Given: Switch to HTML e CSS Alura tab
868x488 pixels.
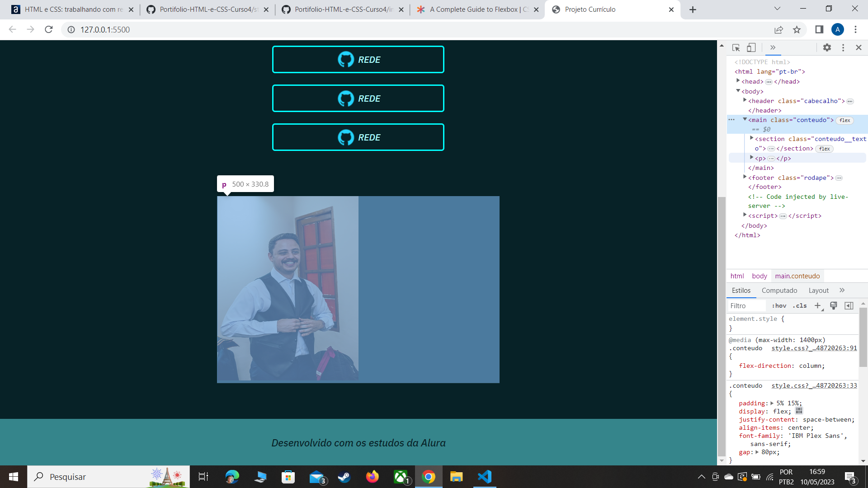Looking at the screenshot, I should (x=72, y=9).
